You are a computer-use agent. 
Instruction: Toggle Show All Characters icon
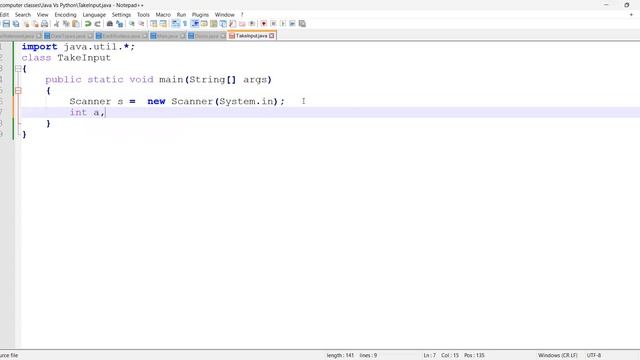[185, 24]
